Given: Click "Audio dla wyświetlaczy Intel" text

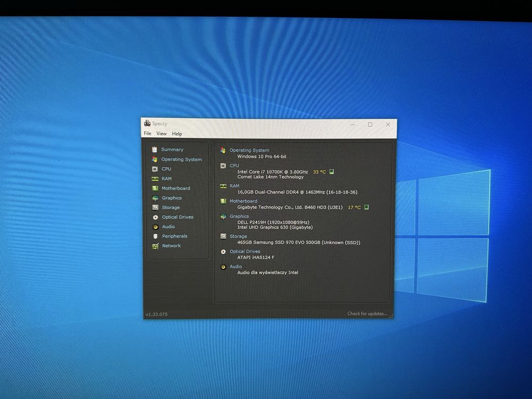Looking at the screenshot, I should click(268, 272).
